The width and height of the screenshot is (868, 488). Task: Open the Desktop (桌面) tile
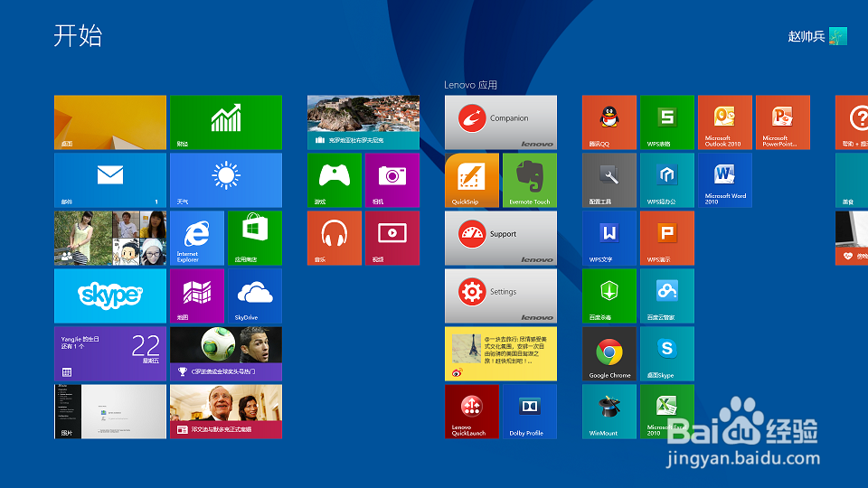pos(110,122)
